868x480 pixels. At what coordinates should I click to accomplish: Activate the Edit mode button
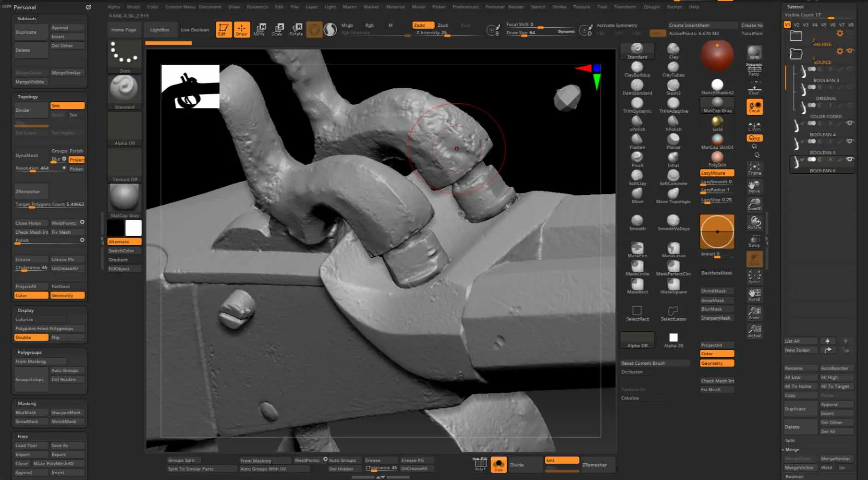click(223, 30)
